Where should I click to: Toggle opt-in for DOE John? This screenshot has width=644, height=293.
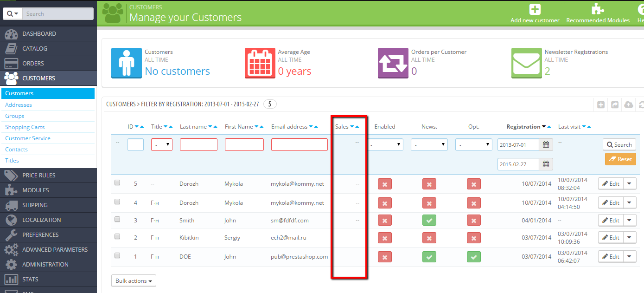(x=474, y=257)
